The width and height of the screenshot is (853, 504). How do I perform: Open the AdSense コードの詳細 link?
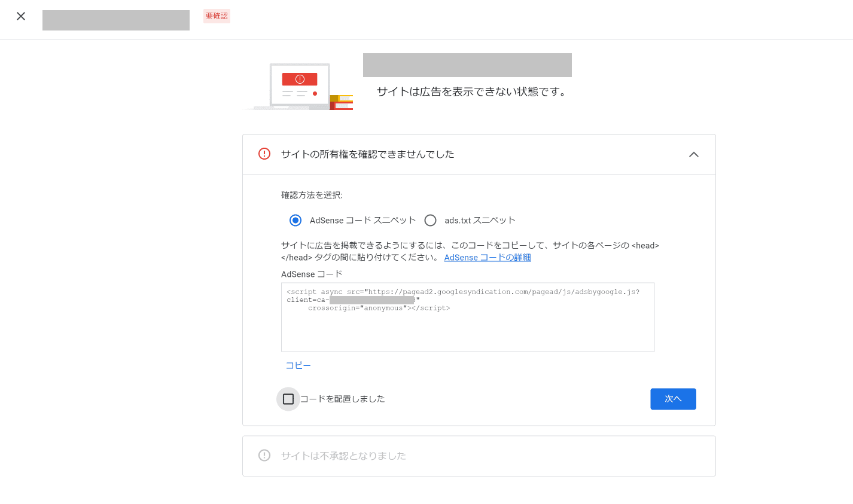487,258
